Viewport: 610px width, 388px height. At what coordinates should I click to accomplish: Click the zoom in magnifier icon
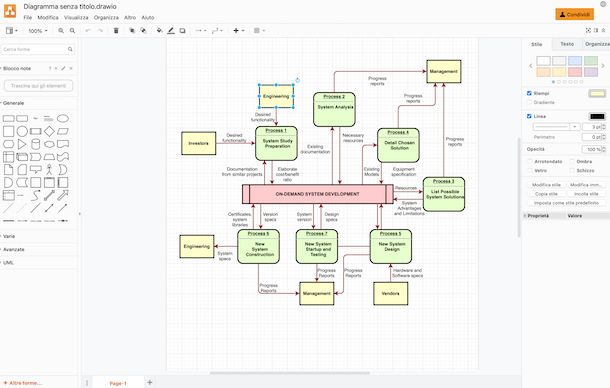pos(61,30)
